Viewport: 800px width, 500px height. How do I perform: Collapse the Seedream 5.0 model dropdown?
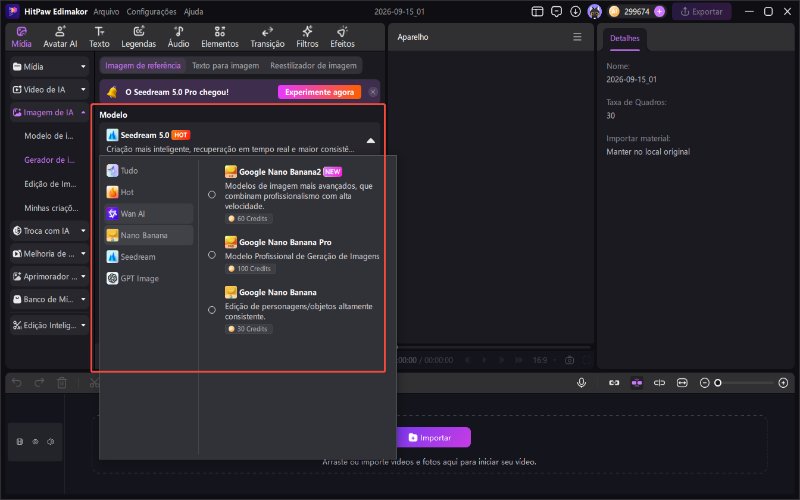click(x=371, y=141)
